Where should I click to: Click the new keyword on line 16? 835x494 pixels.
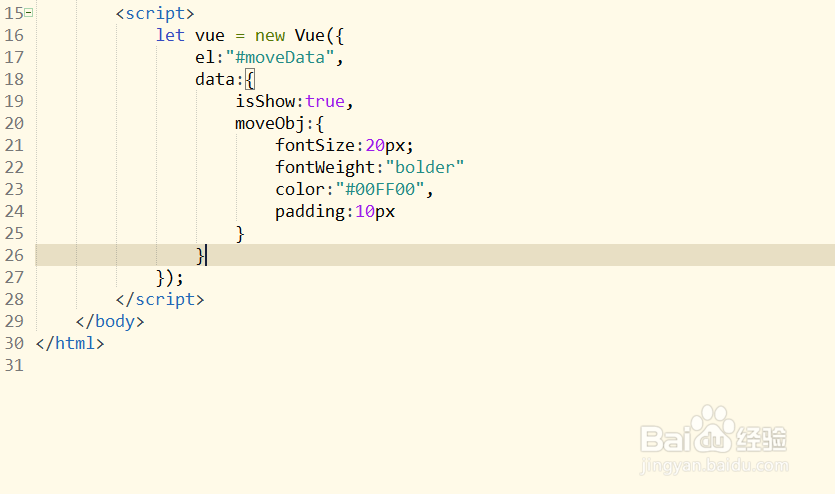click(270, 35)
